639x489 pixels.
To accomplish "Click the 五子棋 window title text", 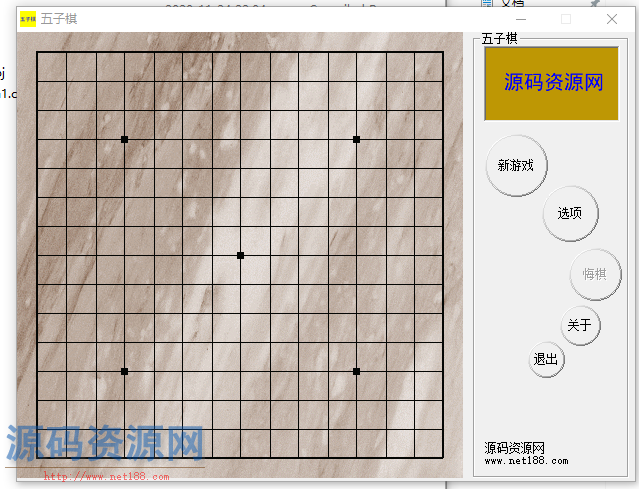I will coord(59,19).
